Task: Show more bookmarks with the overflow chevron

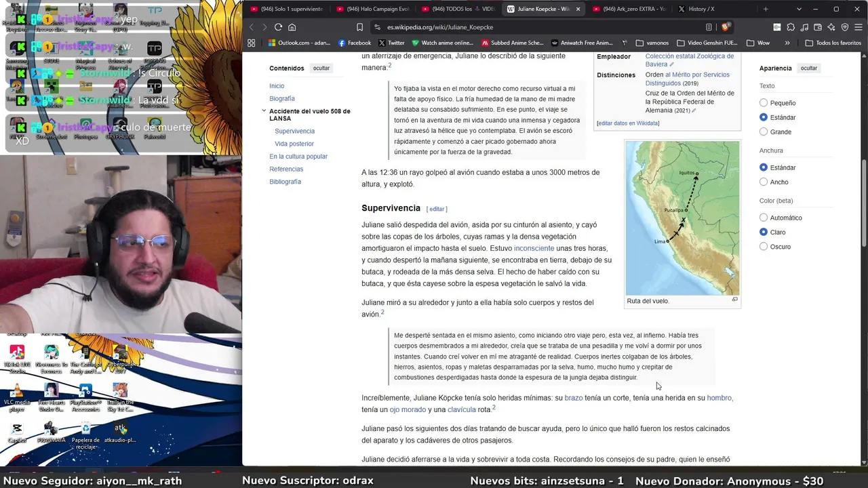Action: (x=787, y=43)
